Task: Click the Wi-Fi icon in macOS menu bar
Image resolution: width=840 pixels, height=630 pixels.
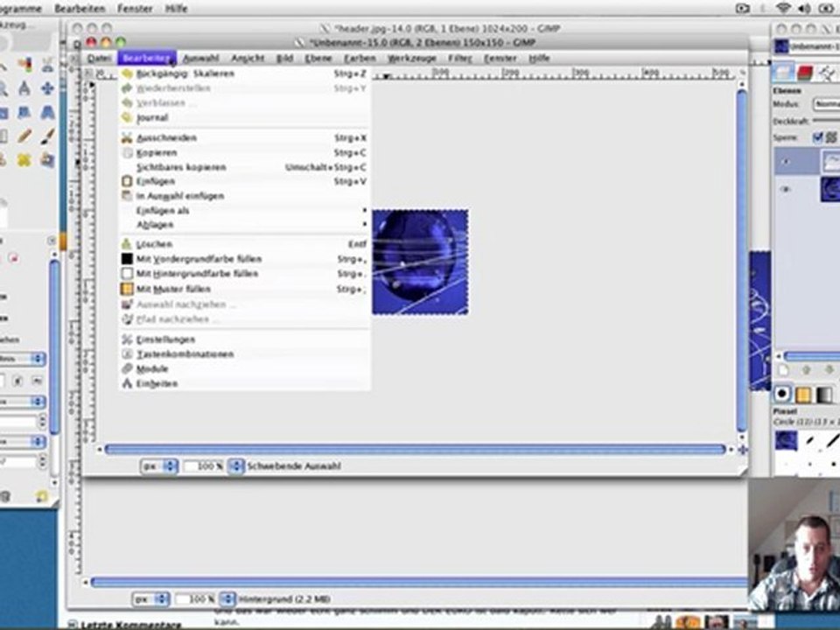Action: click(x=783, y=8)
